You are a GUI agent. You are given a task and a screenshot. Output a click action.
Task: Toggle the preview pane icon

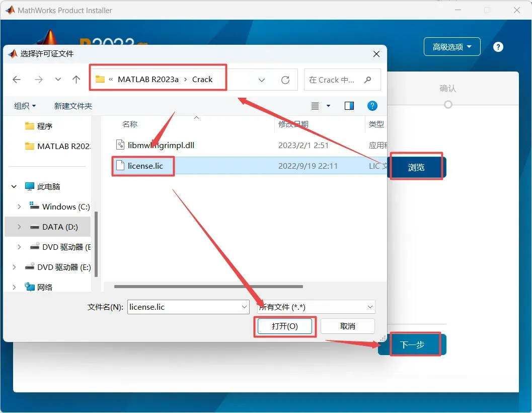pos(349,106)
